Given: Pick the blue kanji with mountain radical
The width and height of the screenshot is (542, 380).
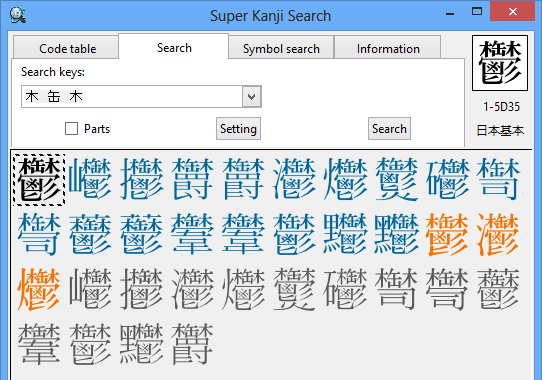Looking at the screenshot, I should (90, 179).
